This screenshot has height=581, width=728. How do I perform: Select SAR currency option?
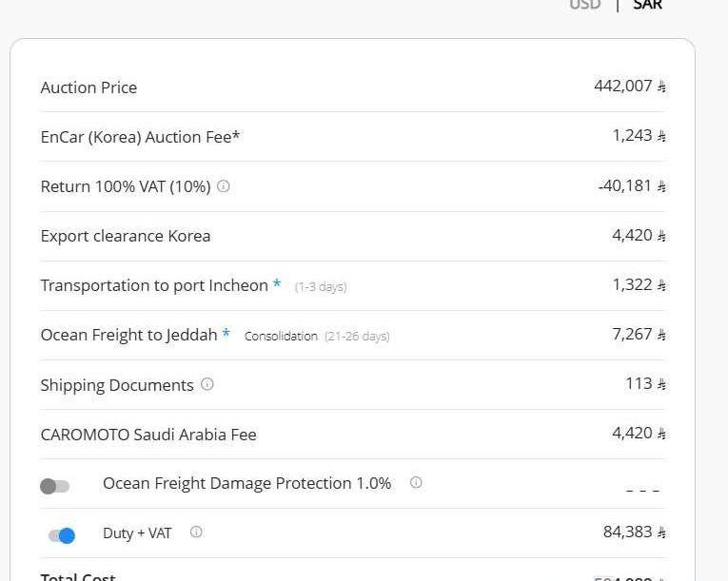tap(648, 5)
